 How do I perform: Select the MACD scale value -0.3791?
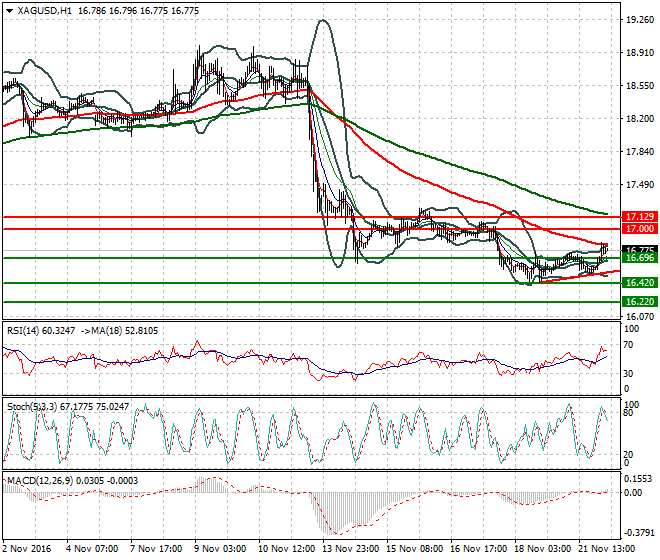pyautogui.click(x=639, y=533)
